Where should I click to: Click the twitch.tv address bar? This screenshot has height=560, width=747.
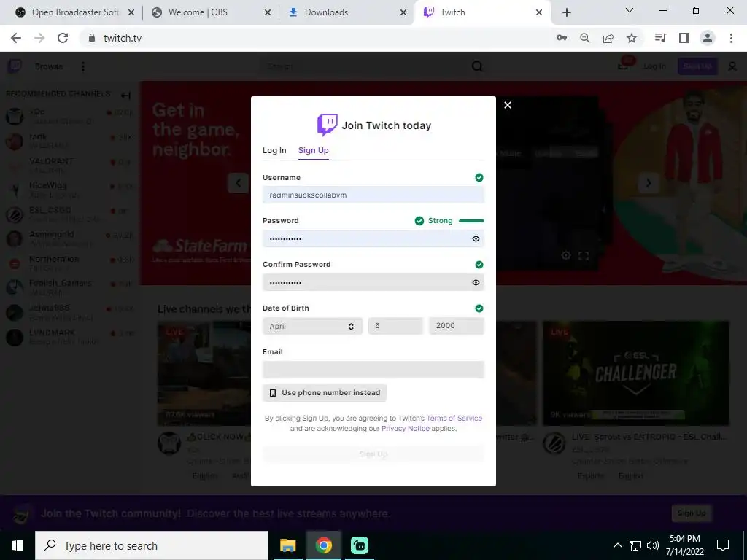click(x=314, y=38)
